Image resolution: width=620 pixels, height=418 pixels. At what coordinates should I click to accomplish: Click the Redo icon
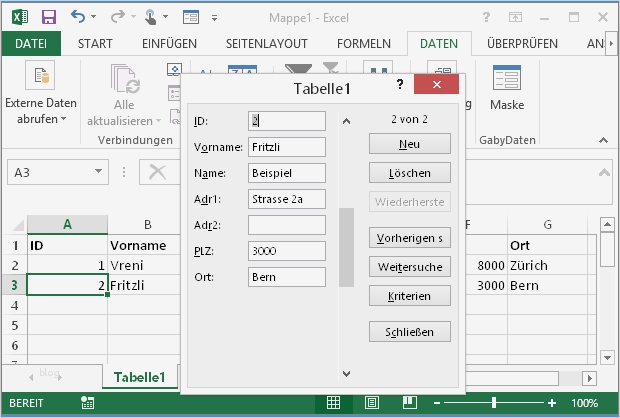[x=117, y=17]
